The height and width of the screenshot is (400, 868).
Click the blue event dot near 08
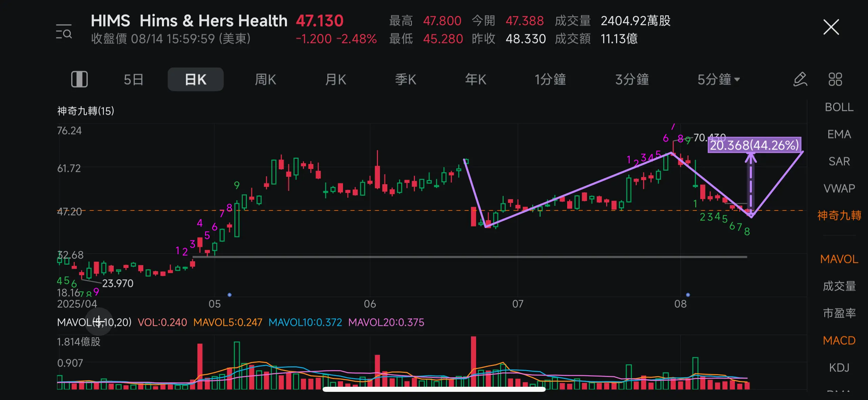(x=688, y=295)
